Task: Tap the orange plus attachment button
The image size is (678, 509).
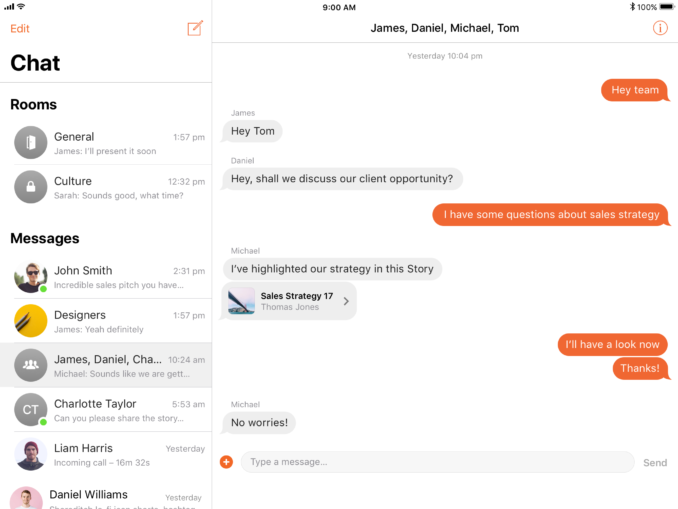Action: pos(226,462)
